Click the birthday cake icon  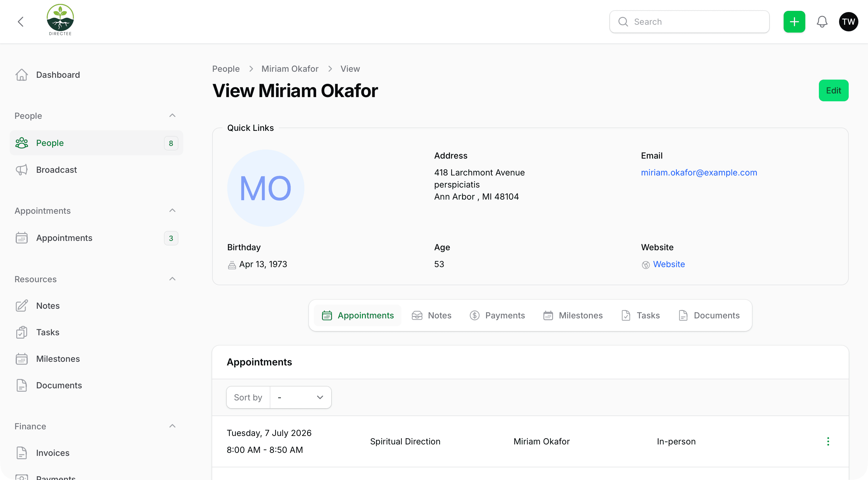(x=232, y=265)
